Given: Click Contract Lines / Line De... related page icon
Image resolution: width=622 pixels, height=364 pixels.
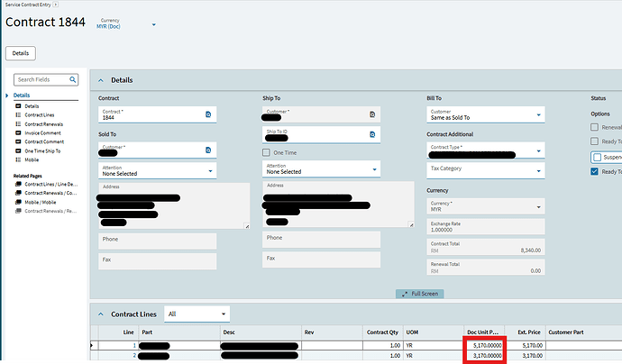Looking at the screenshot, I should coord(18,185).
